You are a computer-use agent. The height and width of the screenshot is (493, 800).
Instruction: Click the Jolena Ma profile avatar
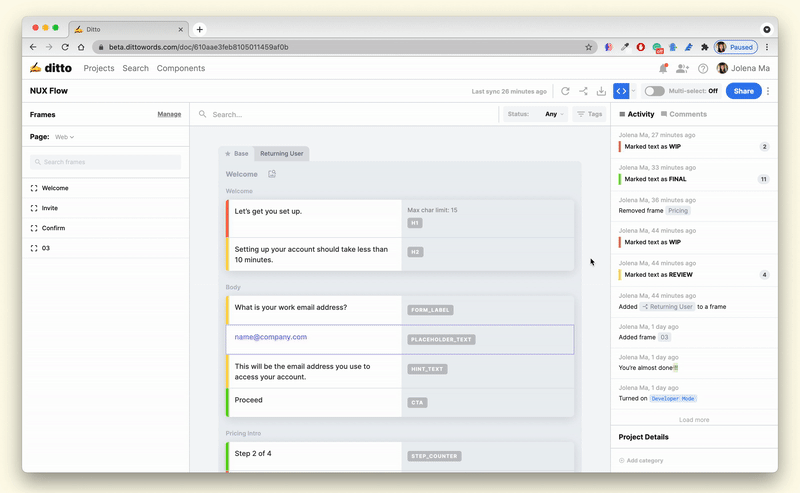click(722, 68)
